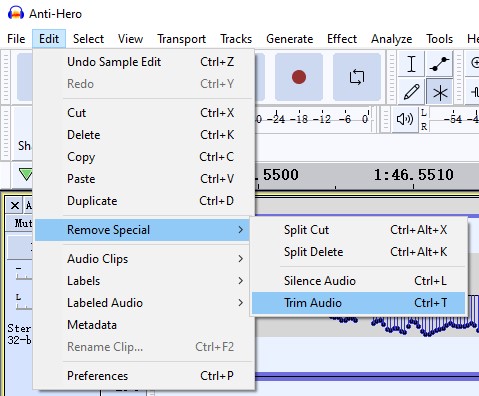The image size is (479, 396).
Task: Open the Tools menu
Action: 439,39
